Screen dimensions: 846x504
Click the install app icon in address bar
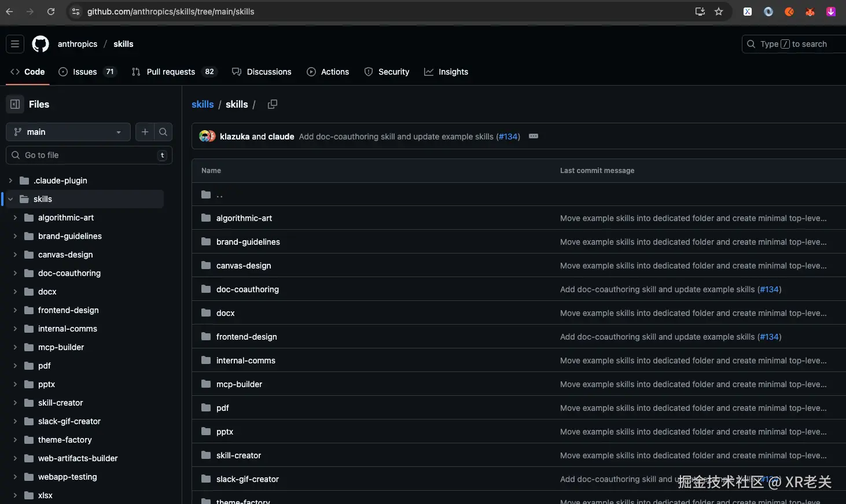pos(700,12)
